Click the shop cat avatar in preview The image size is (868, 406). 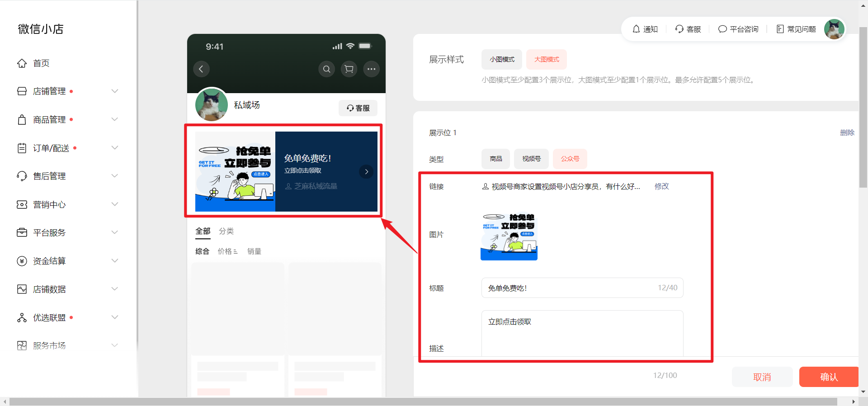[212, 104]
